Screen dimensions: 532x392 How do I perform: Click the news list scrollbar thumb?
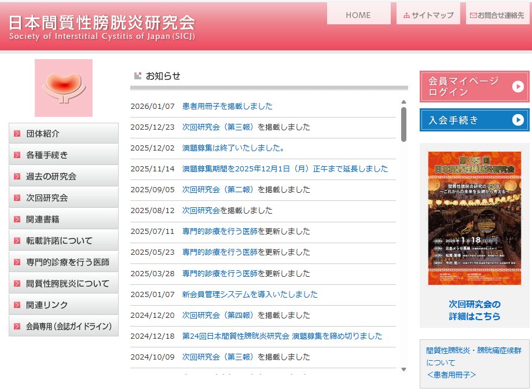click(403, 124)
